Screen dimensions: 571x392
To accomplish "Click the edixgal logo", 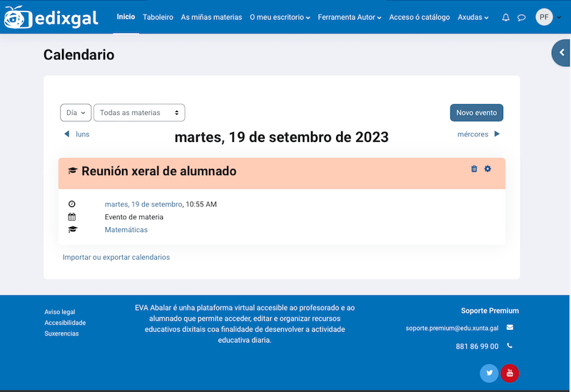I will coord(51,17).
